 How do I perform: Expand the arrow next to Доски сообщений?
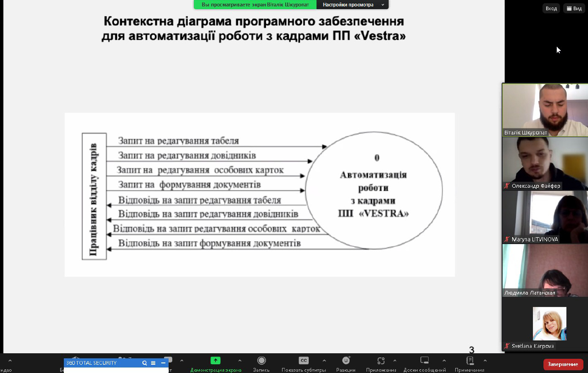coord(444,361)
